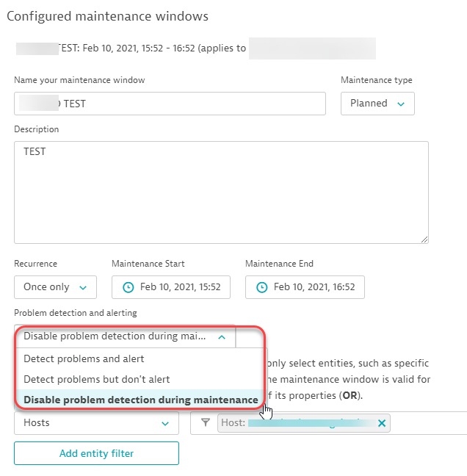Open the Hosts entity type dropdown
Viewport: 467px width, 476px height.
click(96, 423)
